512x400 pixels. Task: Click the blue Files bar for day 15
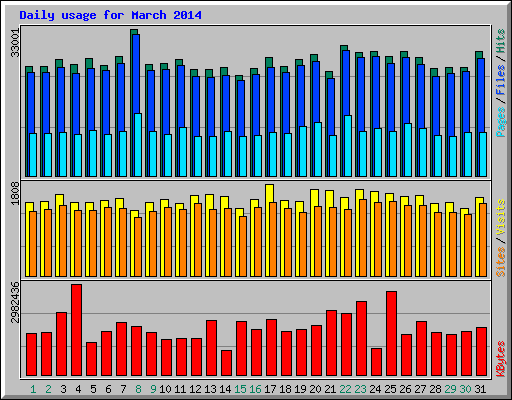coord(241,108)
